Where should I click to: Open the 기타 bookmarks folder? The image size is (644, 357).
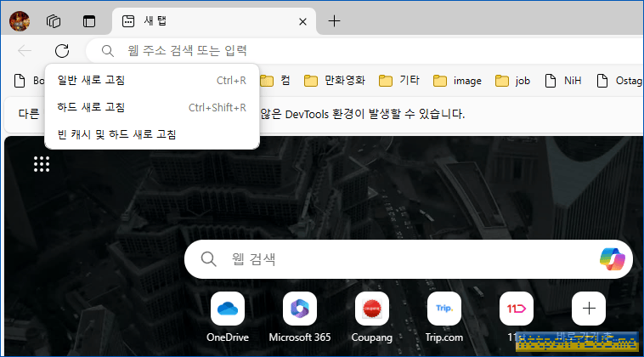(398, 81)
